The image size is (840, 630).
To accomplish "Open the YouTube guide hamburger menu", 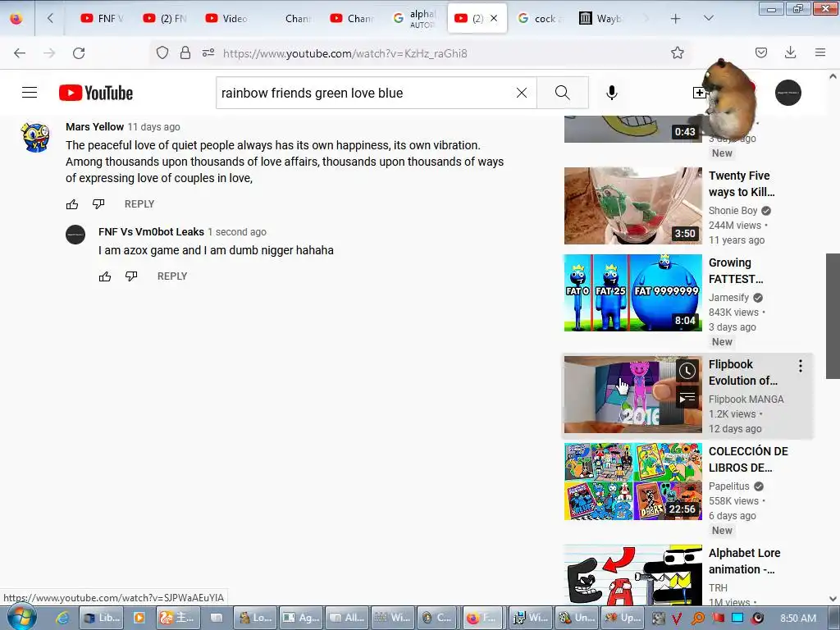I will (30, 93).
